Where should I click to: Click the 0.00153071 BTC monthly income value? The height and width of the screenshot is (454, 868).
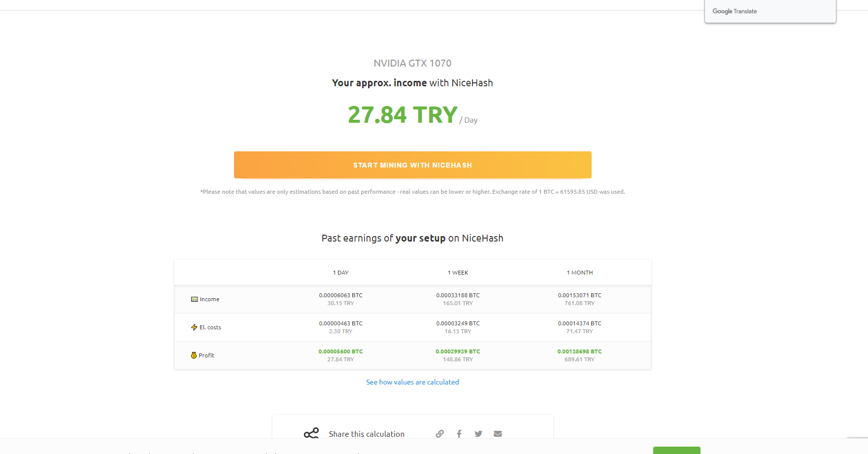coord(580,295)
